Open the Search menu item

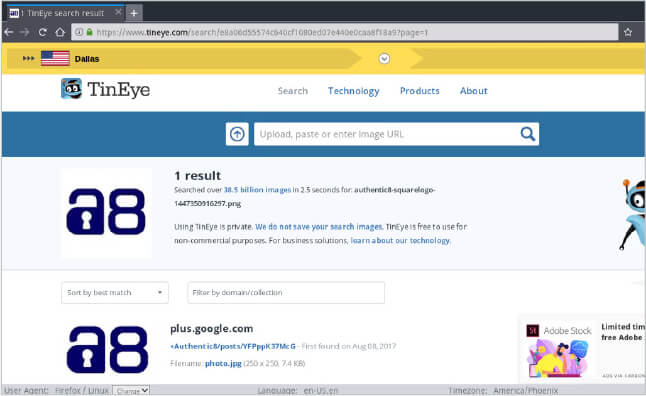(293, 91)
